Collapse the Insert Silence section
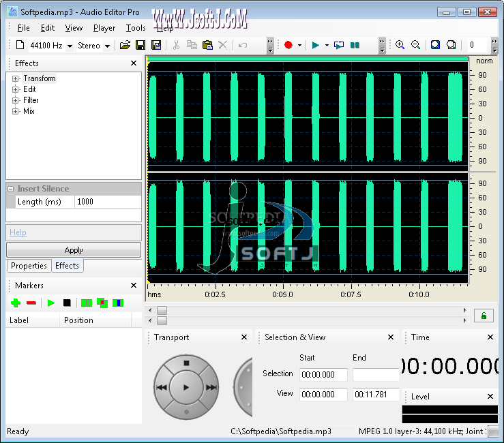The image size is (504, 443). click(x=11, y=189)
